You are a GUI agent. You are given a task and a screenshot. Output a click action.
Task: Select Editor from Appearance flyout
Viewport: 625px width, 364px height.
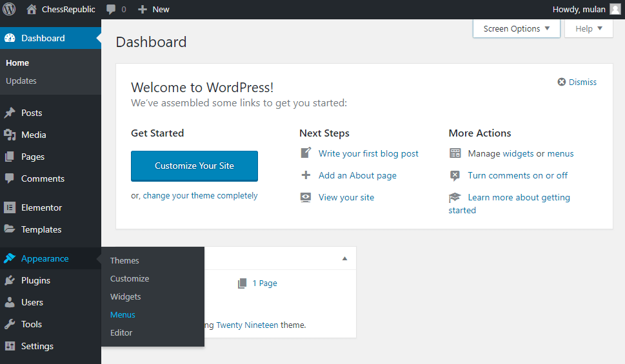(121, 332)
